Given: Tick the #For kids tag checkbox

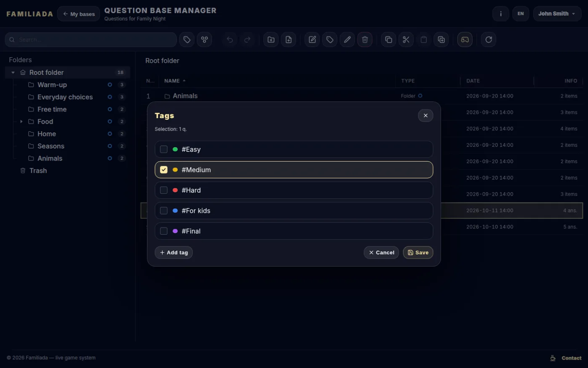Looking at the screenshot, I should pos(164,211).
